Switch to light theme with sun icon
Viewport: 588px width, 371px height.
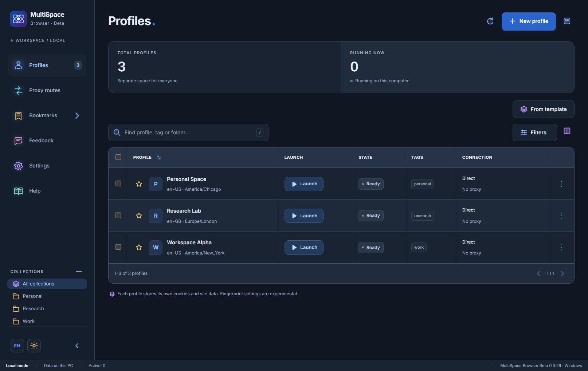pyautogui.click(x=34, y=346)
